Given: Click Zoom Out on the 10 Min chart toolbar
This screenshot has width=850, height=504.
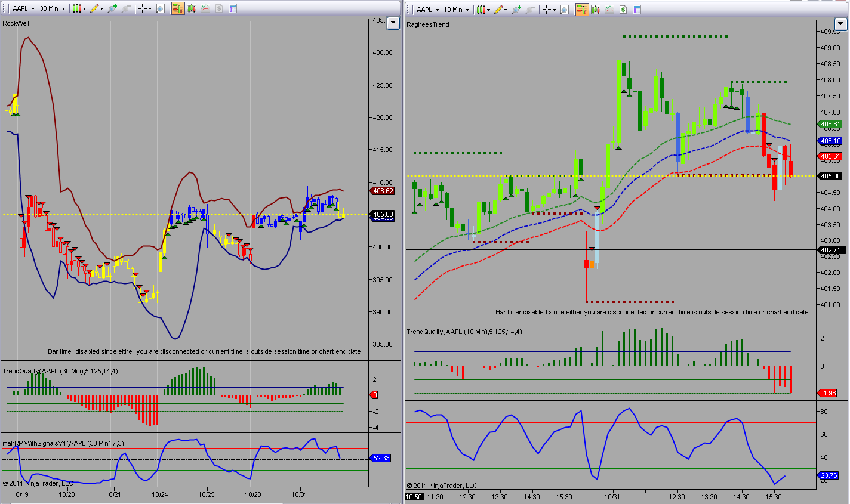Looking at the screenshot, I should point(530,10).
